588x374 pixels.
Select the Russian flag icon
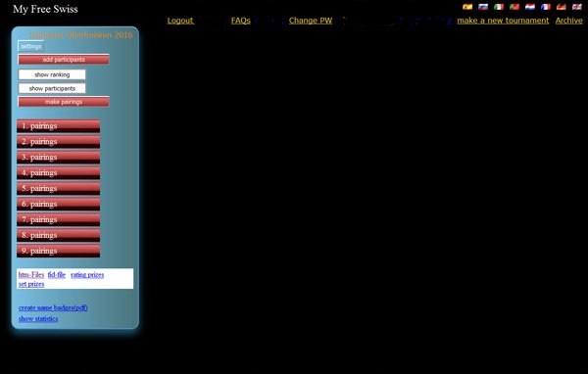pyautogui.click(x=483, y=7)
